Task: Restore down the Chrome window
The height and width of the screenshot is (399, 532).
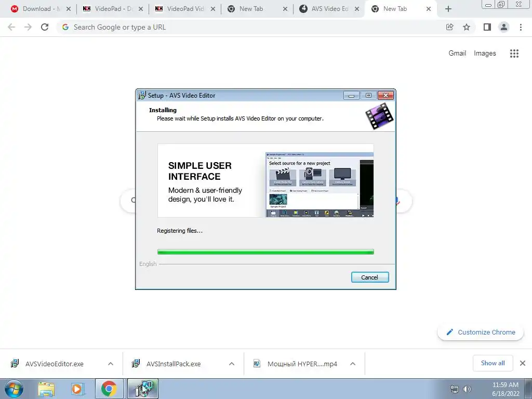Action: [x=501, y=4]
